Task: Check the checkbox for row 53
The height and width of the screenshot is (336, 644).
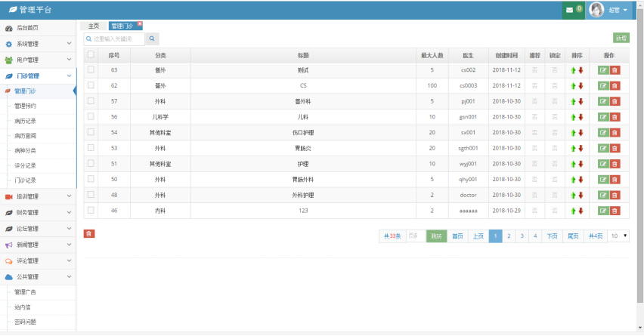Action: (x=91, y=148)
